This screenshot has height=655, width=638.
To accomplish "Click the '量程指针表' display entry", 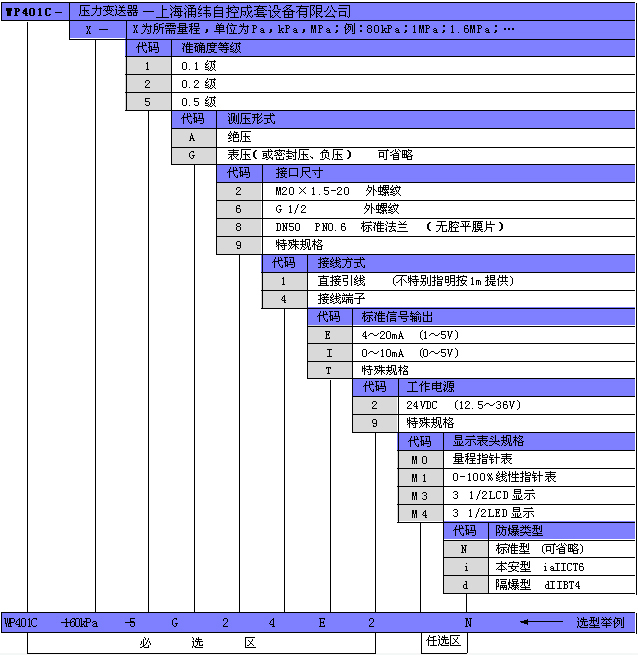I will (483, 459).
